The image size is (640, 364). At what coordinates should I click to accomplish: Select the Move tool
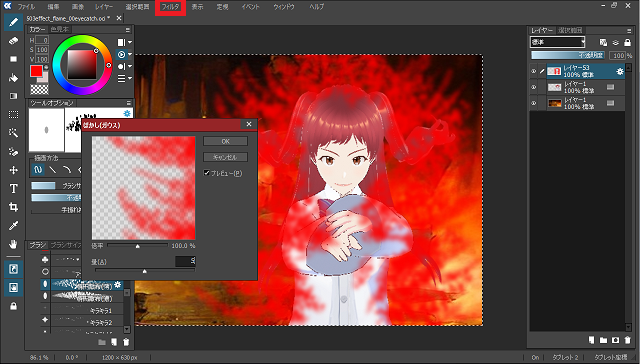(13, 170)
